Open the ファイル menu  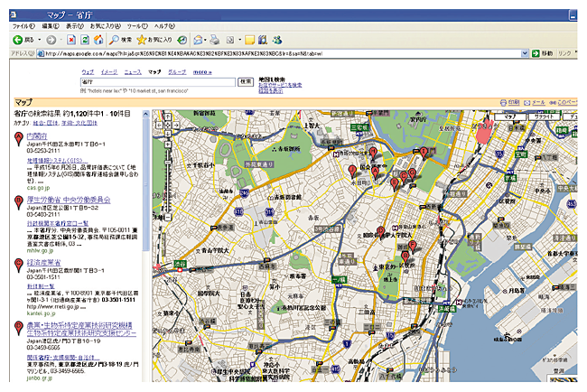pos(23,26)
